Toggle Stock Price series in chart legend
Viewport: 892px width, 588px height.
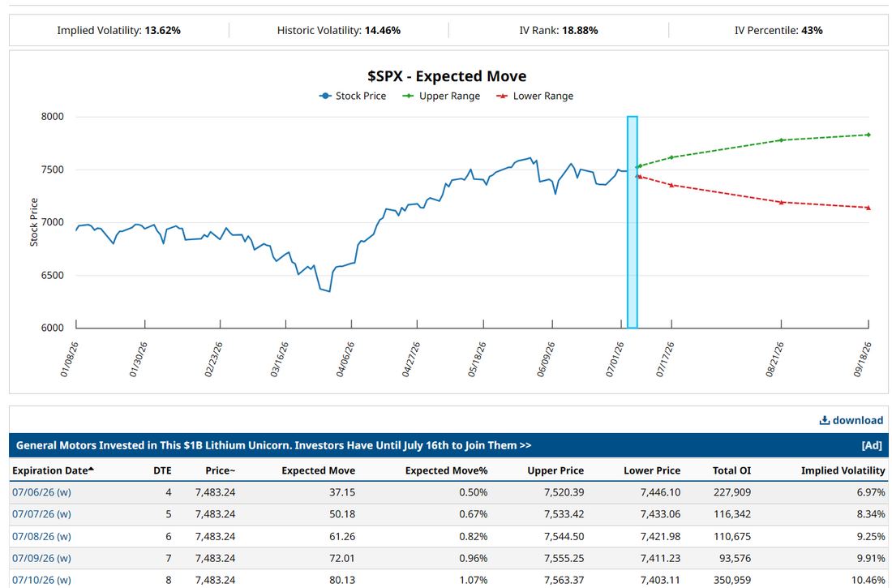(353, 97)
